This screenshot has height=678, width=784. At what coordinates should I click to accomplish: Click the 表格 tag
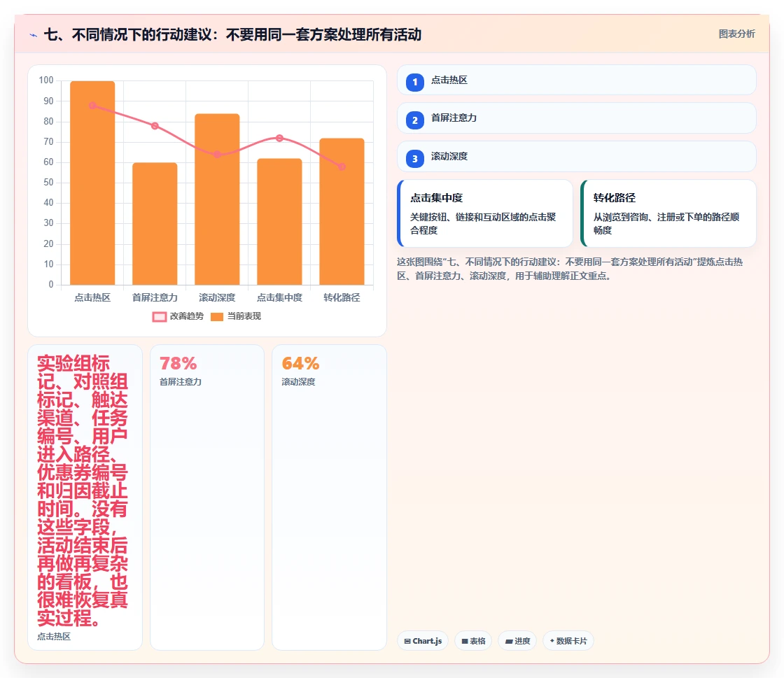coord(473,641)
